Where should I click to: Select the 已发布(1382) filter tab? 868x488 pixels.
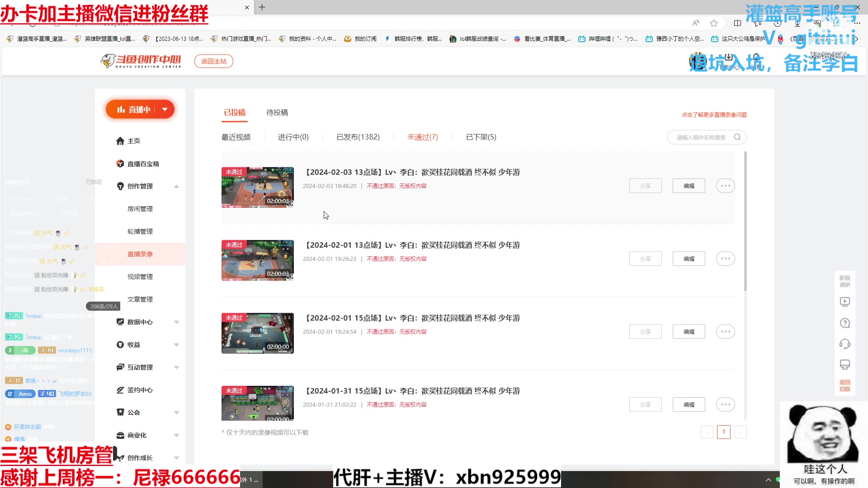(x=358, y=137)
